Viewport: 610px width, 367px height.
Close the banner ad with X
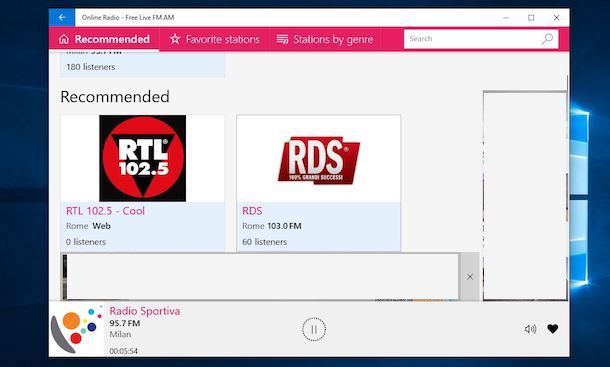(470, 277)
